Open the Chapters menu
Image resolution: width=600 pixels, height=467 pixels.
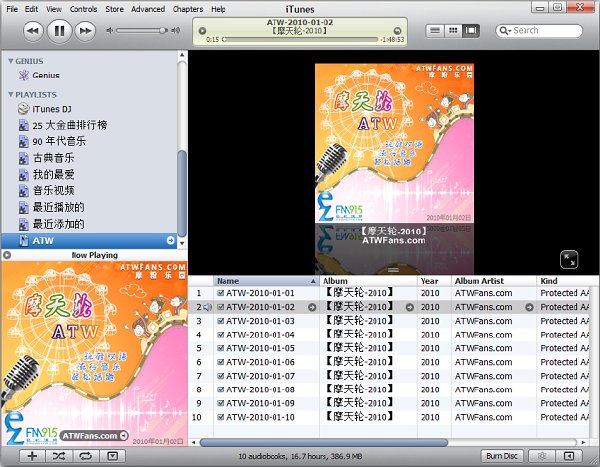point(188,9)
